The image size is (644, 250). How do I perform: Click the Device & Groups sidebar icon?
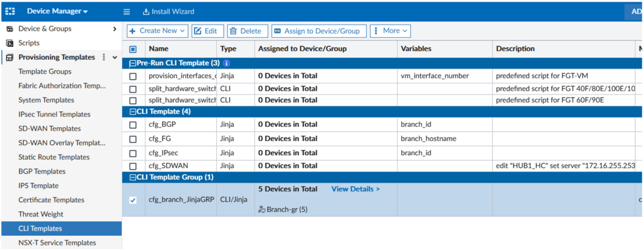(10, 29)
